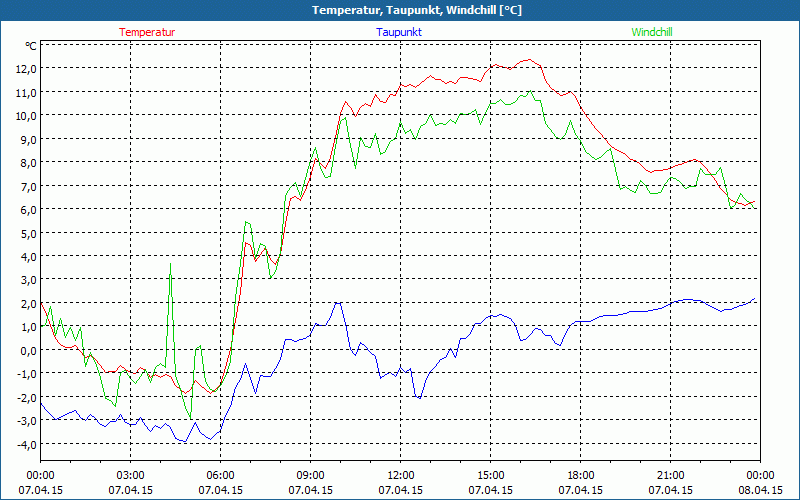Click the '10,0' y-axis value
Screen dimensions: 800x500
pos(26,116)
